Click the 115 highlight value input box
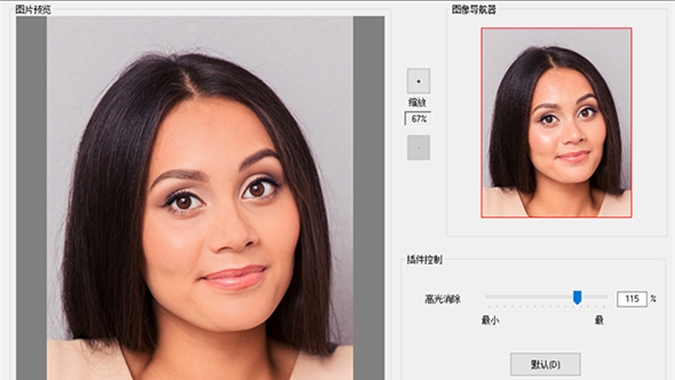The height and width of the screenshot is (380, 675). tap(632, 299)
